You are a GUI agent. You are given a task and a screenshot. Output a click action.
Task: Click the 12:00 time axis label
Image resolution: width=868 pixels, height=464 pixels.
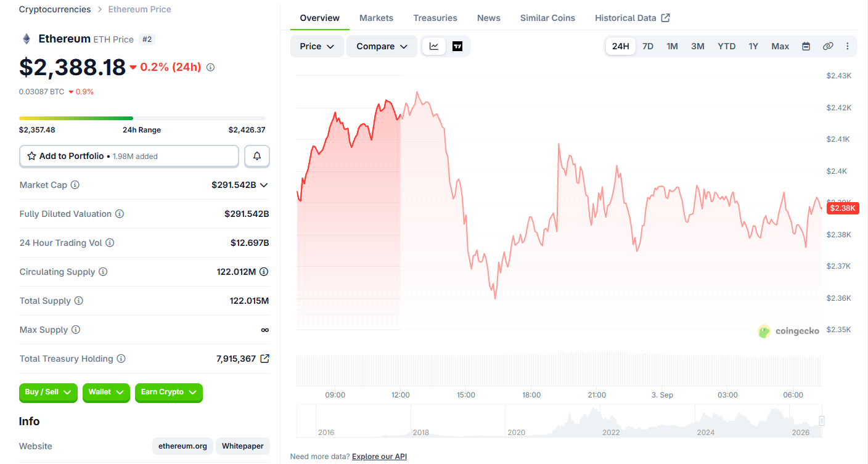tap(401, 395)
